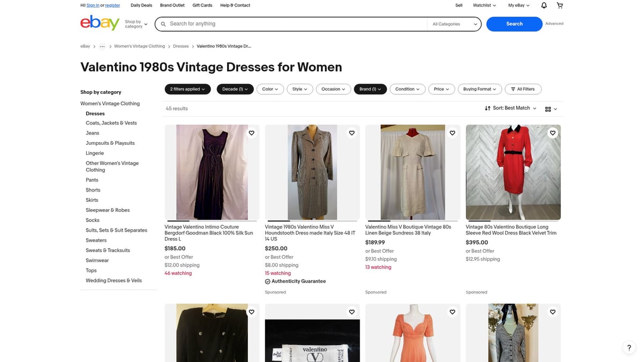The width and height of the screenshot is (644, 362).
Task: Open the 2 filters applied dropdown
Action: pos(187,89)
